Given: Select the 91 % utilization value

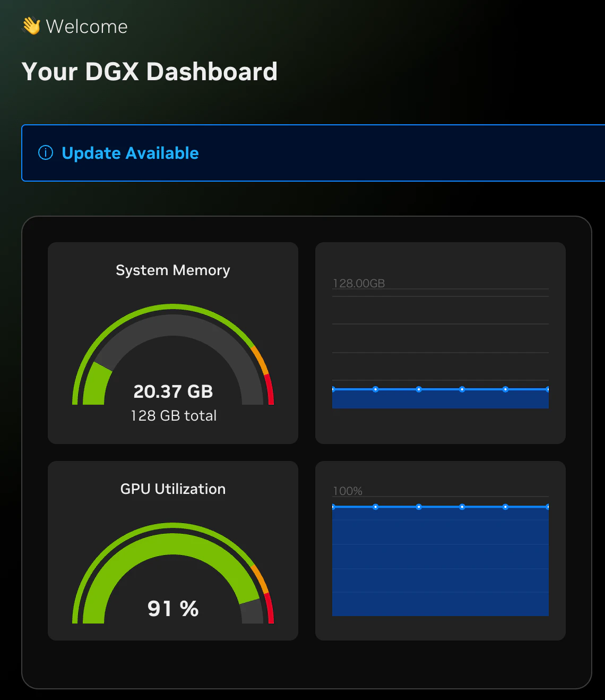Looking at the screenshot, I should click(173, 609).
